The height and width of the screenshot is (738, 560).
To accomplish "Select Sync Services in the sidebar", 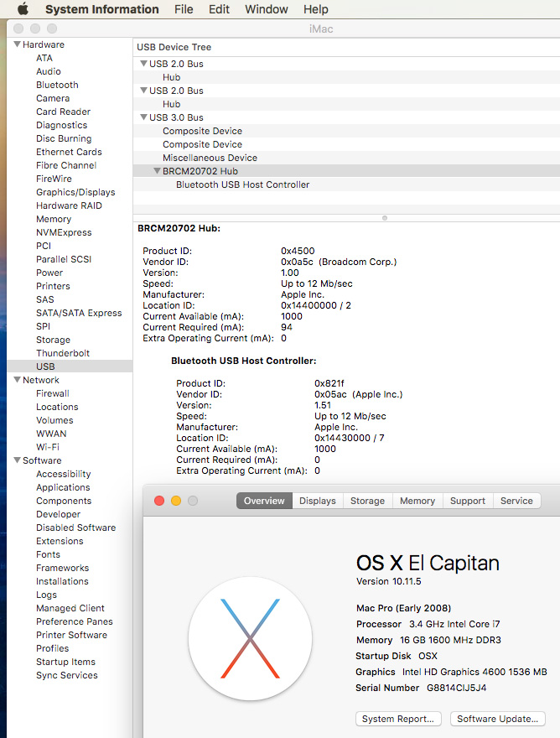I will coord(67,675).
